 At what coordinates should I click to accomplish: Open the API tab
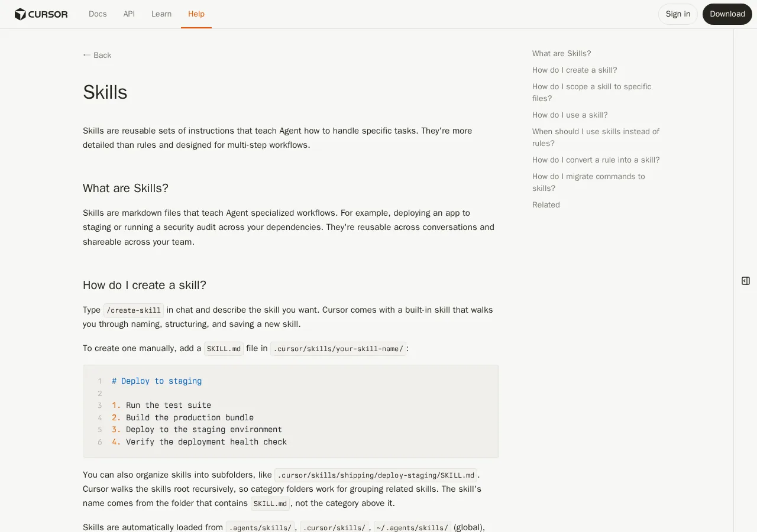pos(129,14)
